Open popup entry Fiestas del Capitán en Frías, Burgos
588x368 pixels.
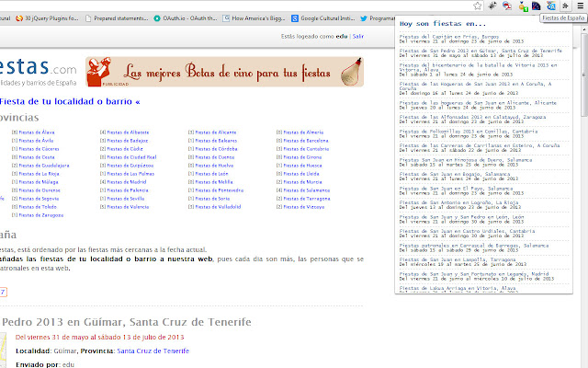coord(449,37)
